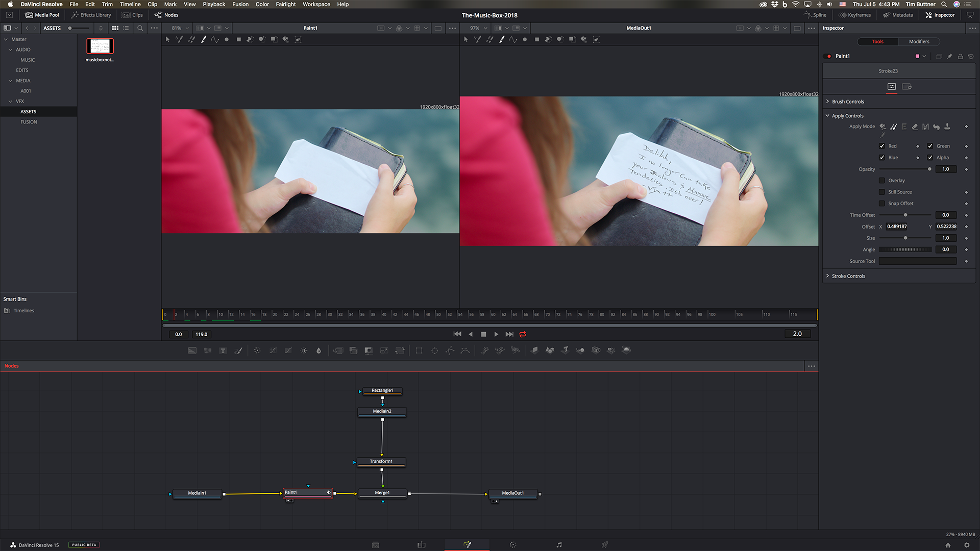Open project settings gear icon
The image size is (980, 551).
[966, 545]
